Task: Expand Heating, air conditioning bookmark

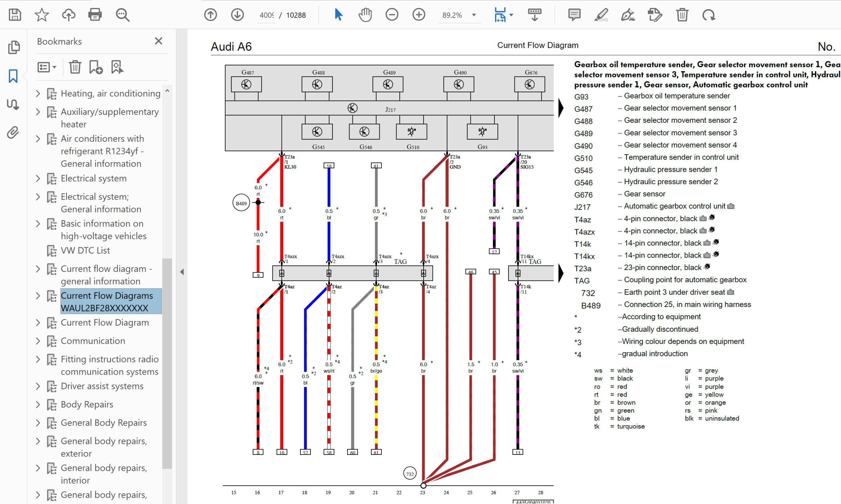Action: click(x=38, y=93)
